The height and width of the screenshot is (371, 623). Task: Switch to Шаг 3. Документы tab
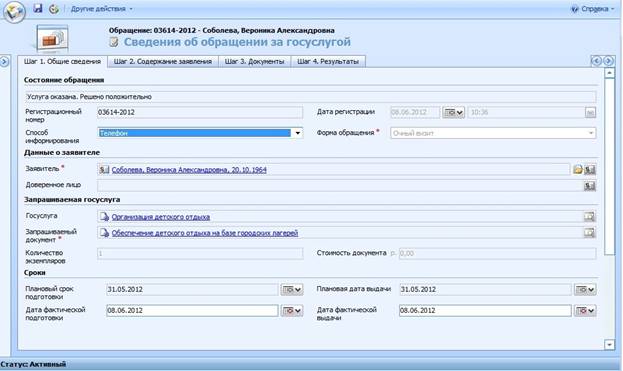(x=255, y=62)
